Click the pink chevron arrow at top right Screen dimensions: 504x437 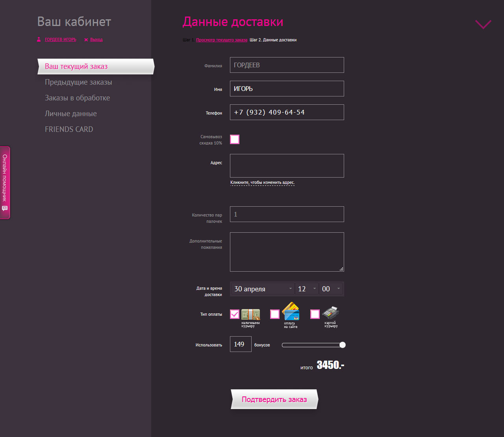click(x=483, y=24)
